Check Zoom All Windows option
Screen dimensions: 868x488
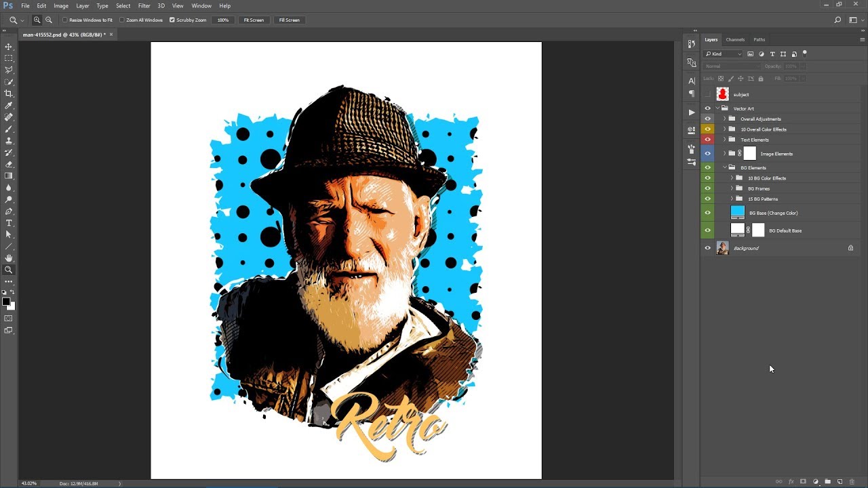click(x=122, y=20)
